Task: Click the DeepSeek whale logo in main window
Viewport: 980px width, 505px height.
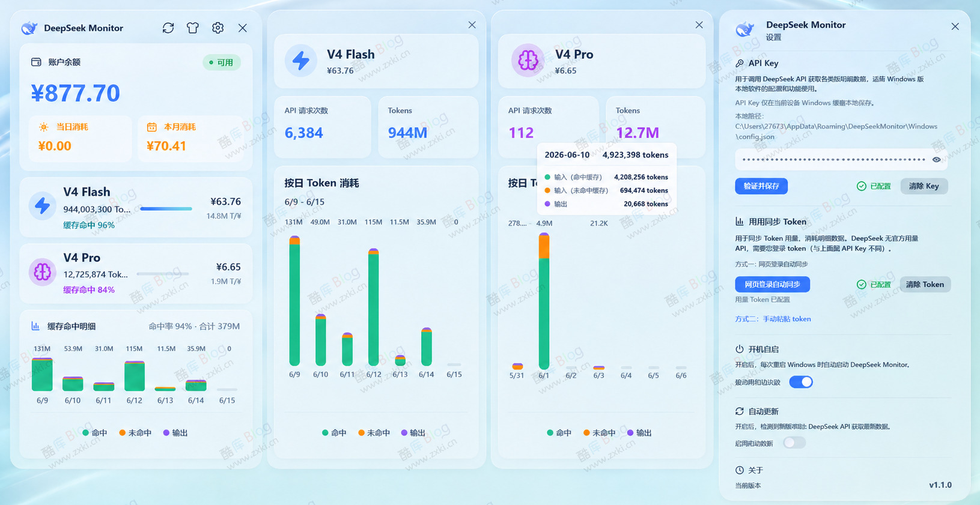Action: (29, 28)
